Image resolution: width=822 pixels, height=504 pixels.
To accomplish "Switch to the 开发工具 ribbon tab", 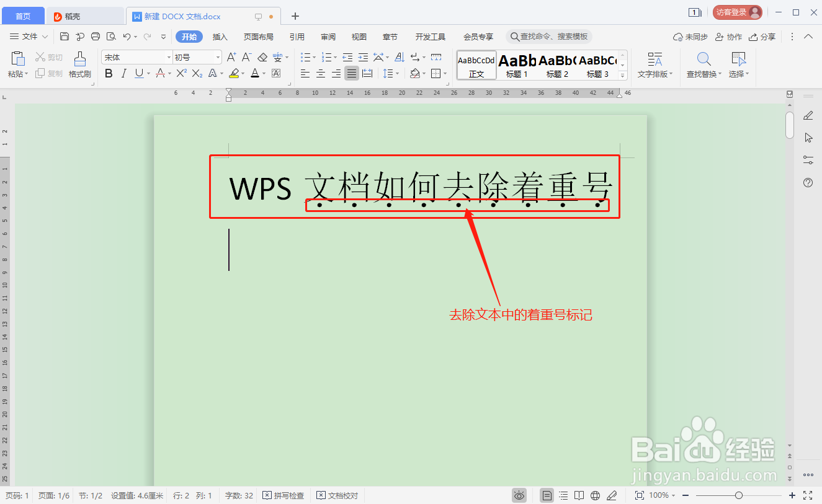I will coord(431,37).
